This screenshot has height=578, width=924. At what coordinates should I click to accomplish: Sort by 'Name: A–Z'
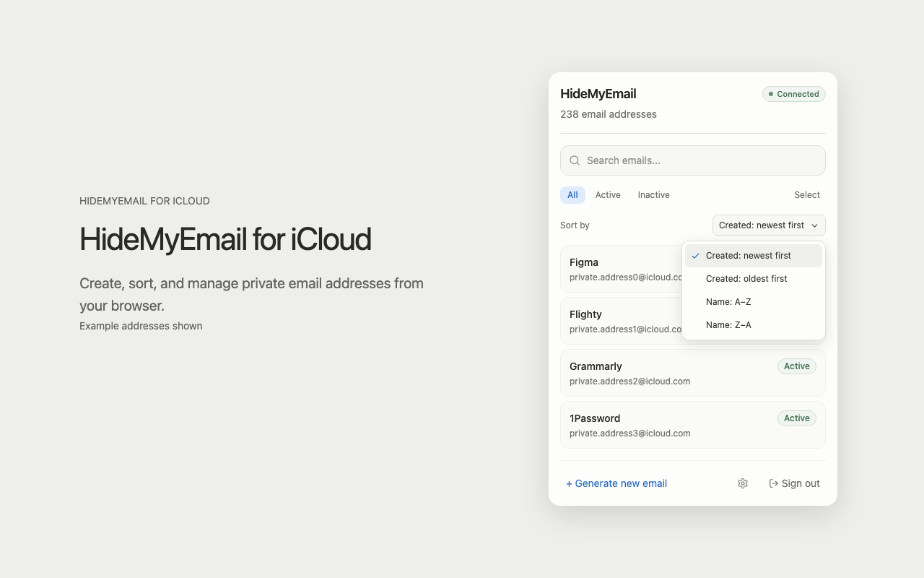coord(754,302)
